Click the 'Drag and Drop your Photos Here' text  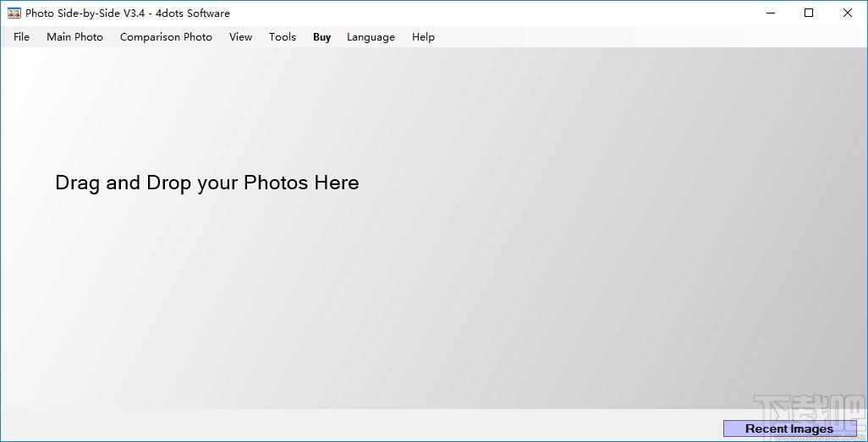[207, 183]
